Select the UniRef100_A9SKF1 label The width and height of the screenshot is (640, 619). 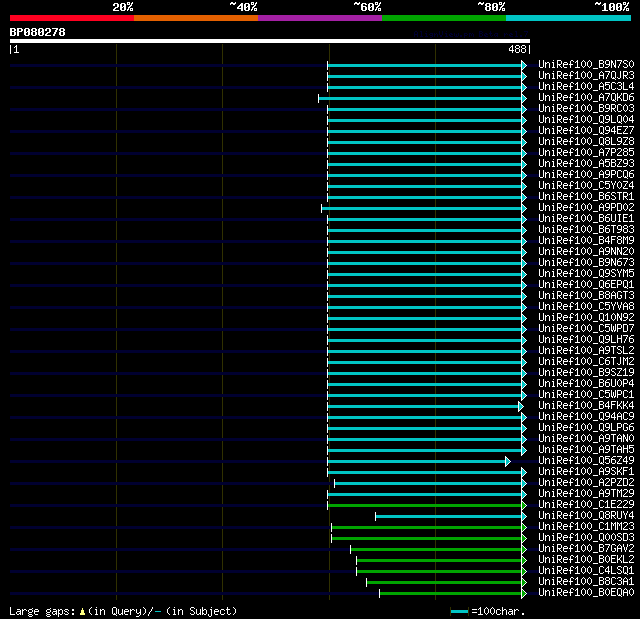pos(586,472)
